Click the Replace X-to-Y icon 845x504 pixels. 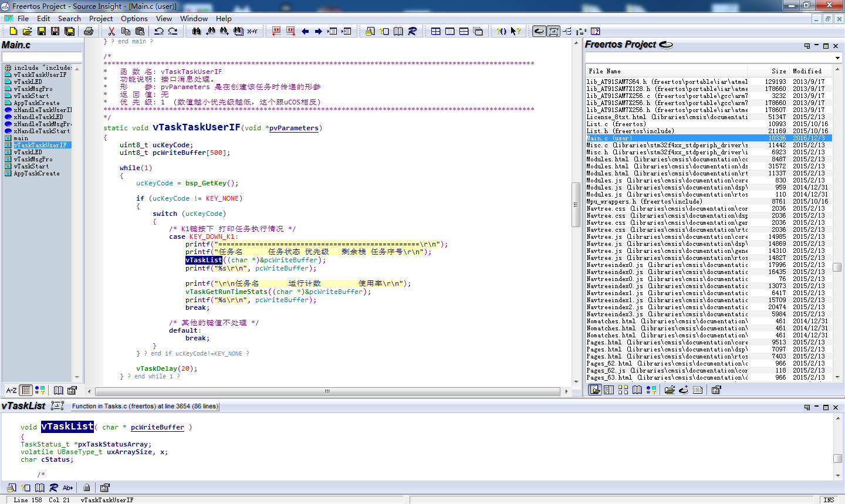(x=252, y=31)
